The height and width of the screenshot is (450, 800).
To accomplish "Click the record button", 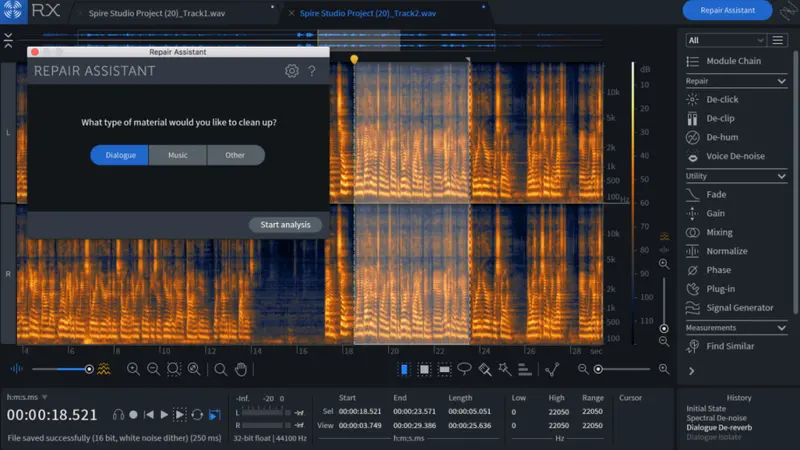I will click(133, 415).
